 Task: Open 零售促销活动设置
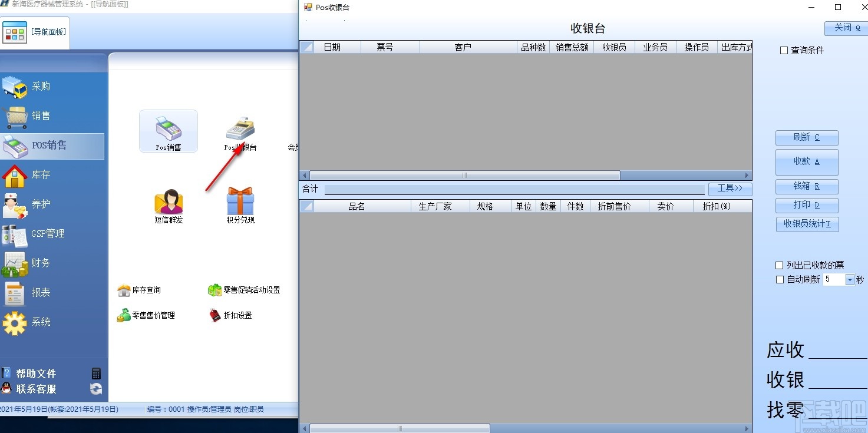tap(244, 289)
